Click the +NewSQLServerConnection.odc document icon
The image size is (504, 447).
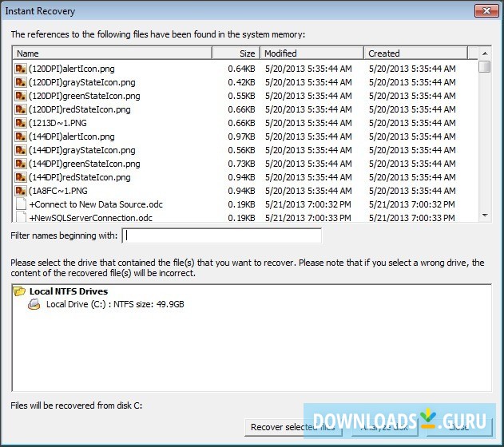(21, 217)
